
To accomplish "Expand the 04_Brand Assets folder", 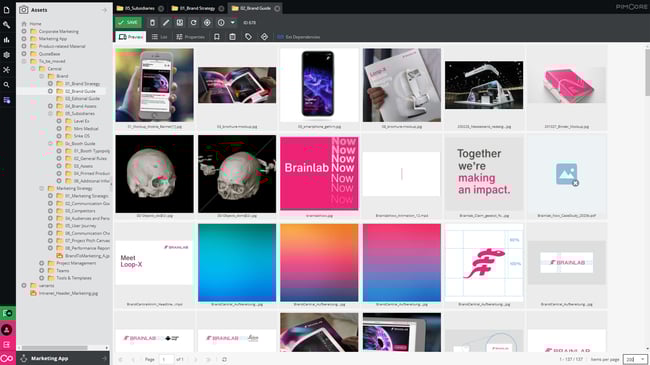I will tap(50, 106).
